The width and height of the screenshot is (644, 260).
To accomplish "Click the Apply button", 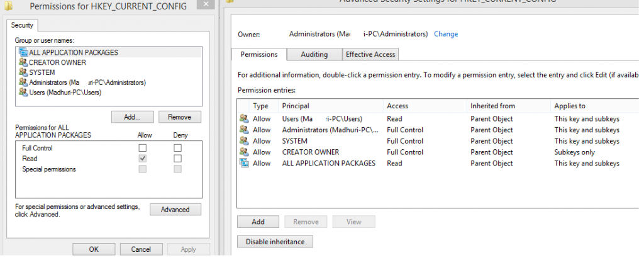I will (189, 249).
